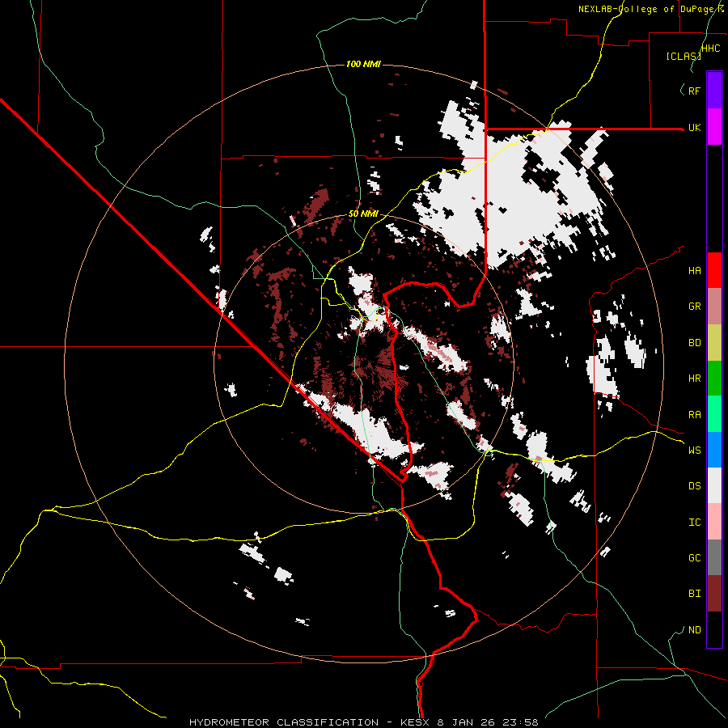Click the magenta UK legend color swatch
This screenshot has height=728, width=728.
click(714, 127)
